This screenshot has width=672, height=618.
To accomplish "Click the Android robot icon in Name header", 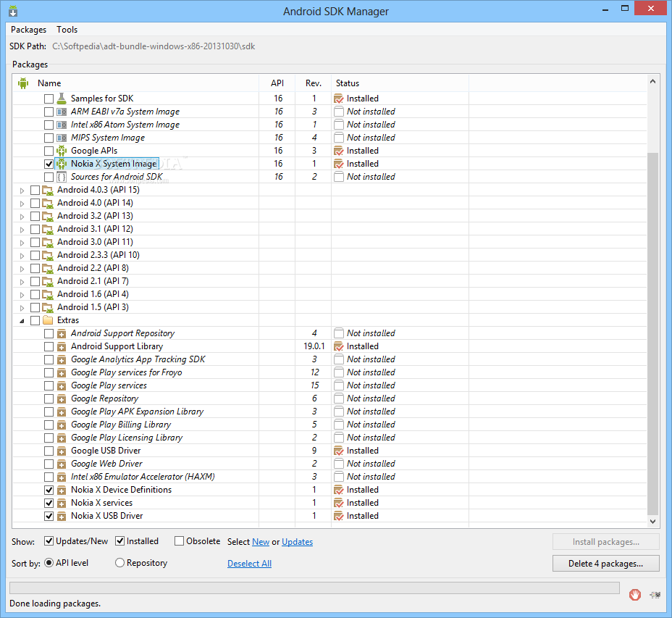I will click(x=23, y=83).
